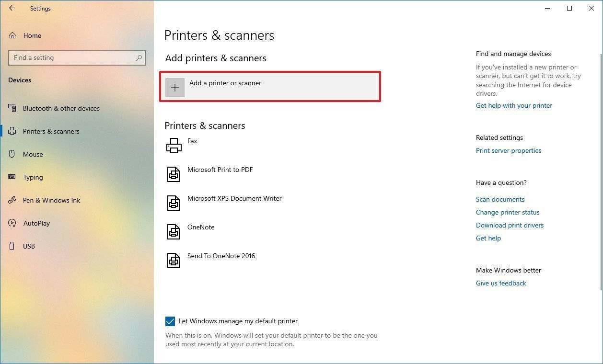The image size is (603, 364).
Task: Click inside the Find a setting search box
Action: tap(77, 57)
